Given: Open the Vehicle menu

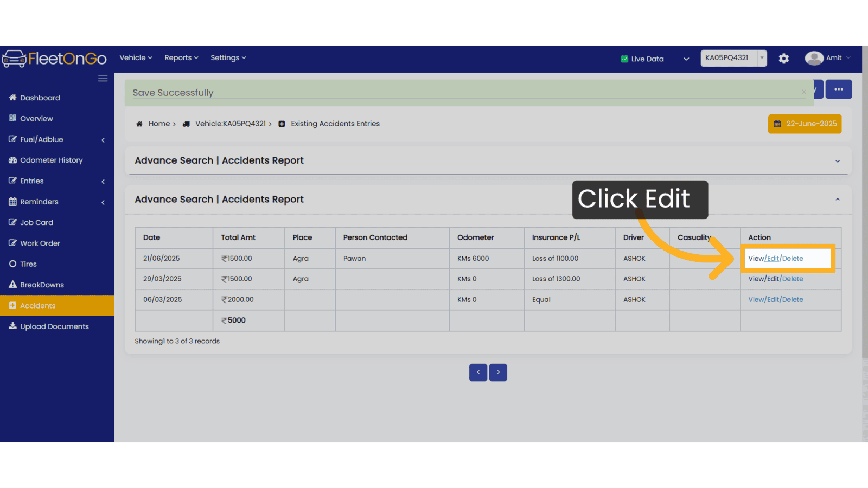Looking at the screenshot, I should tap(136, 58).
